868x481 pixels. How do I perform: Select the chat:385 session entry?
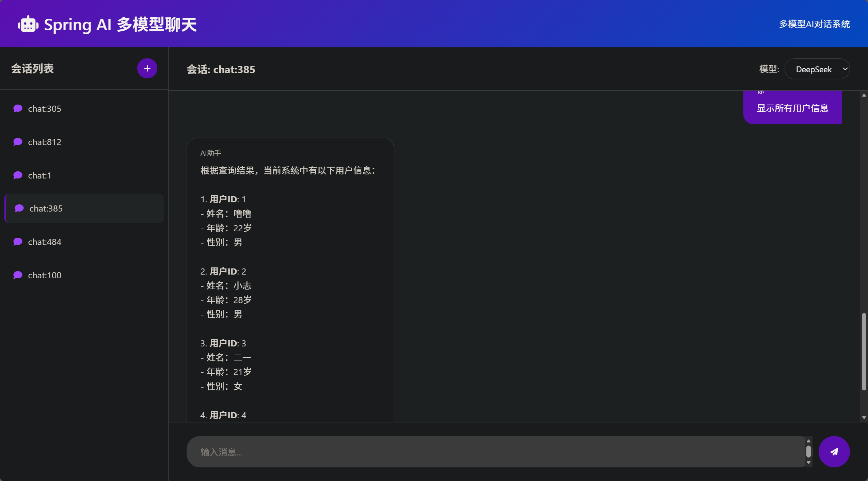coord(46,208)
